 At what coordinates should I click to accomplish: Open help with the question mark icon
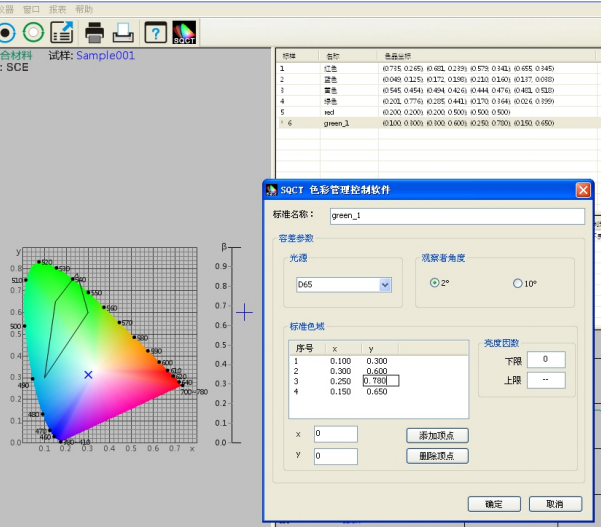coord(155,32)
